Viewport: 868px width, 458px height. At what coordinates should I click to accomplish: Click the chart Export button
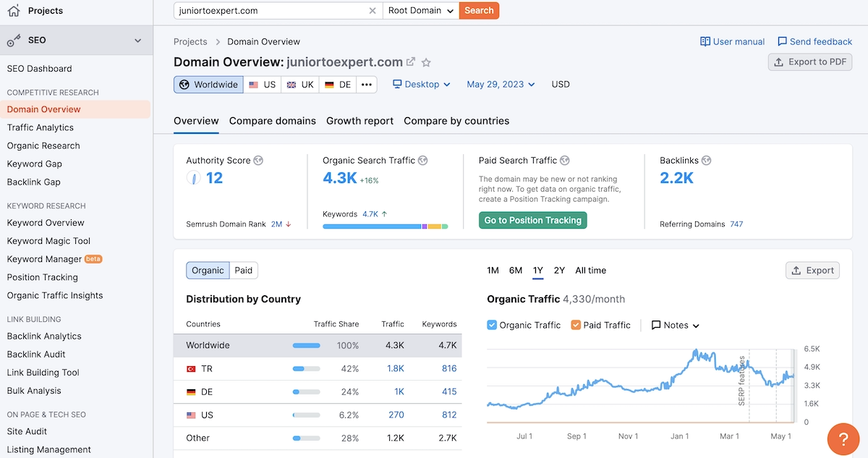[813, 271]
